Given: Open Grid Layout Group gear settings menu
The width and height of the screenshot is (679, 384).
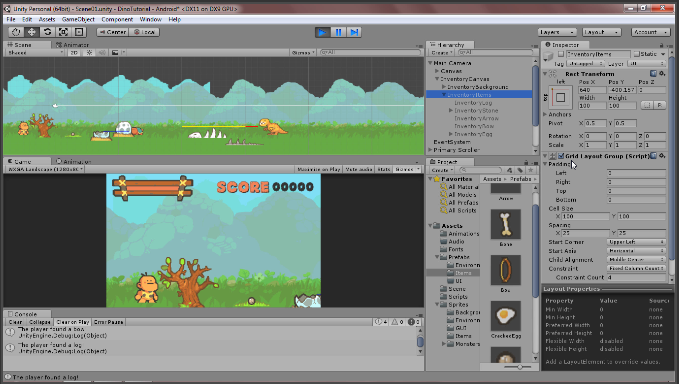Looking at the screenshot, I should [x=662, y=156].
